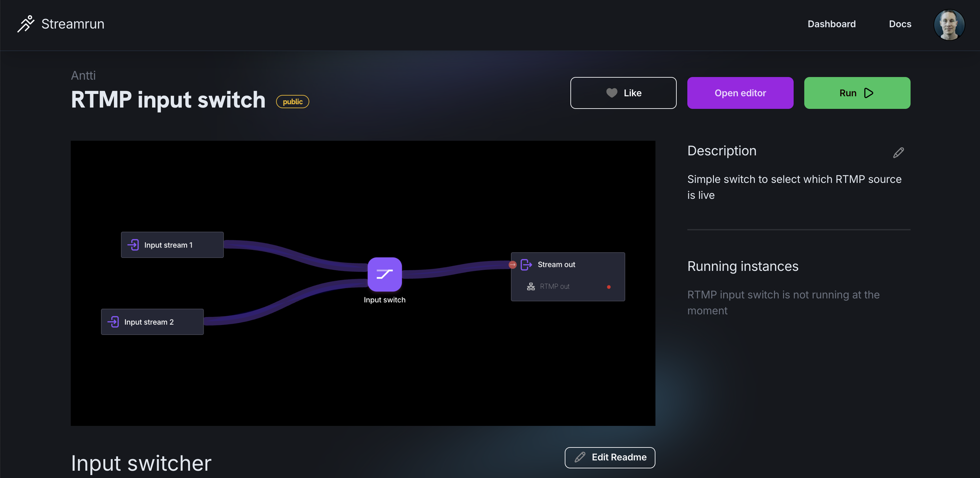
Task: Open the Docs page
Action: click(900, 24)
